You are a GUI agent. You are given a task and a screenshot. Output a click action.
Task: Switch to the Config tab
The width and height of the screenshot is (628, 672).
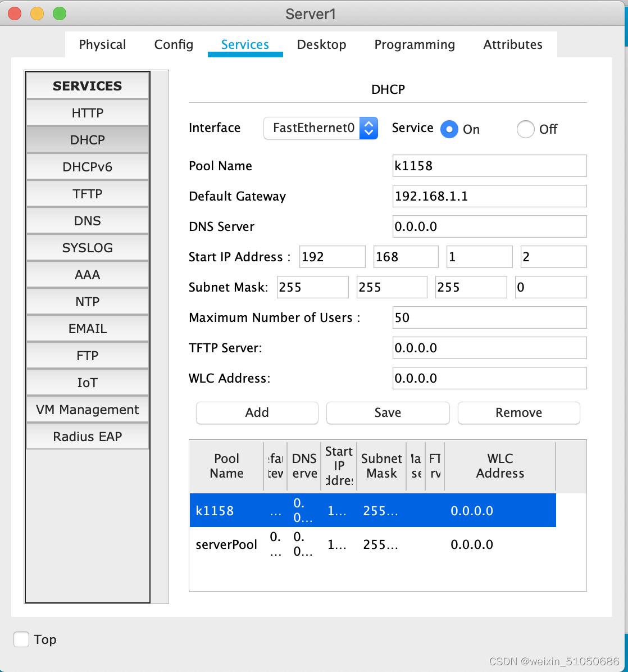click(x=173, y=44)
